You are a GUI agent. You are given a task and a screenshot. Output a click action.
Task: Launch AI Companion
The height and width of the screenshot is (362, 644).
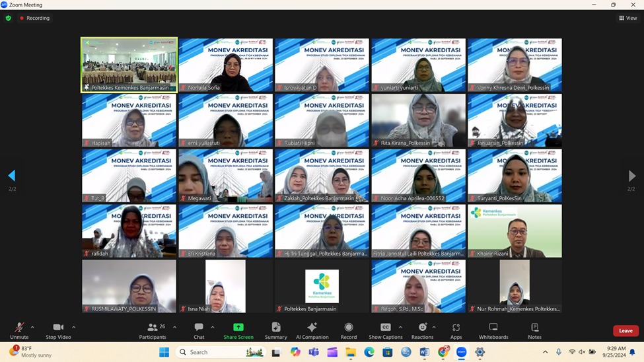[x=312, y=330]
